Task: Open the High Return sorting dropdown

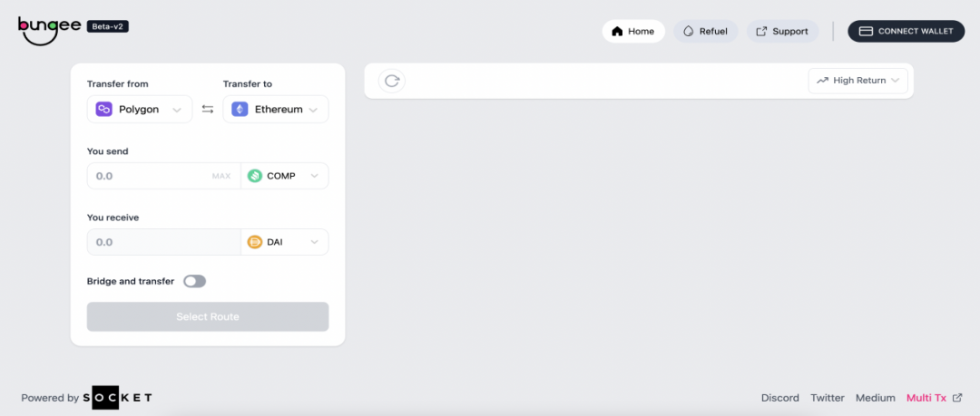Action: click(x=857, y=81)
